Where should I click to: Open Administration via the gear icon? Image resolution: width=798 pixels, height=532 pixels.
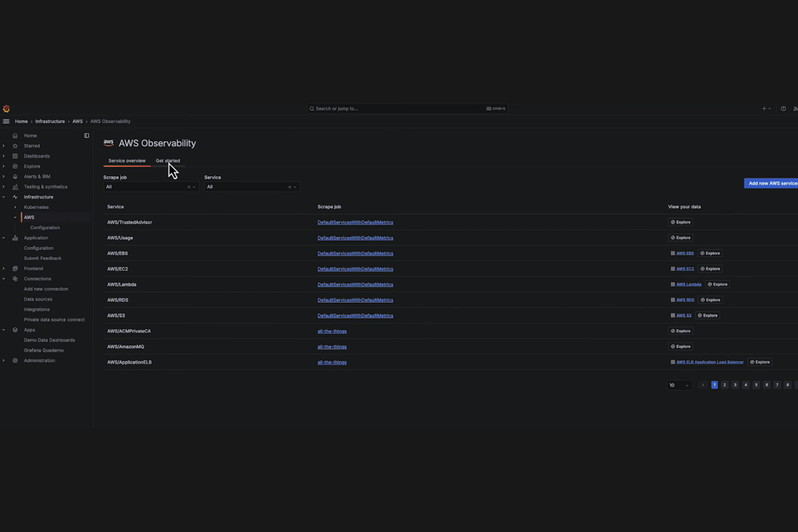[x=15, y=360]
